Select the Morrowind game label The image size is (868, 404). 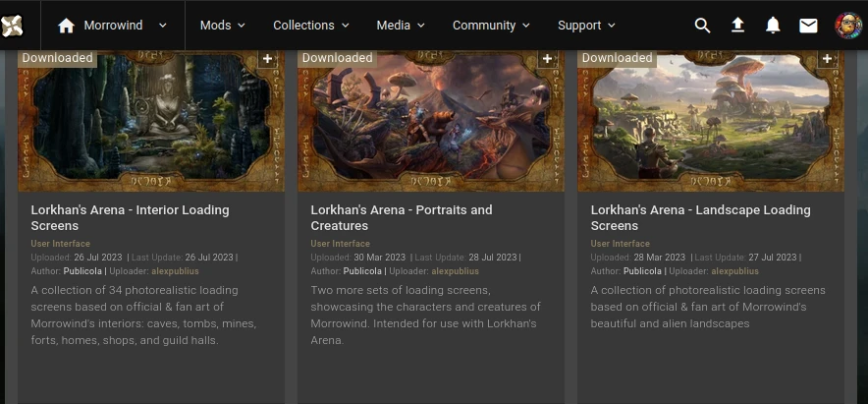coord(113,26)
